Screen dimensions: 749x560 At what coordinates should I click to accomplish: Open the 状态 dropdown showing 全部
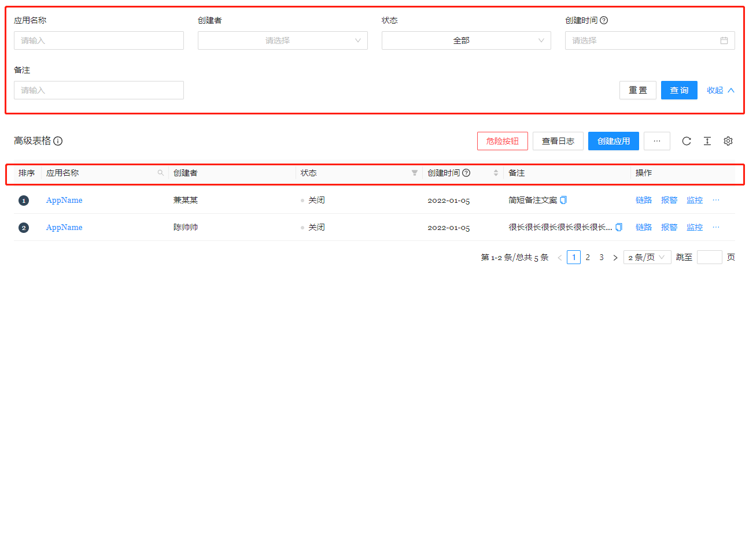click(466, 40)
